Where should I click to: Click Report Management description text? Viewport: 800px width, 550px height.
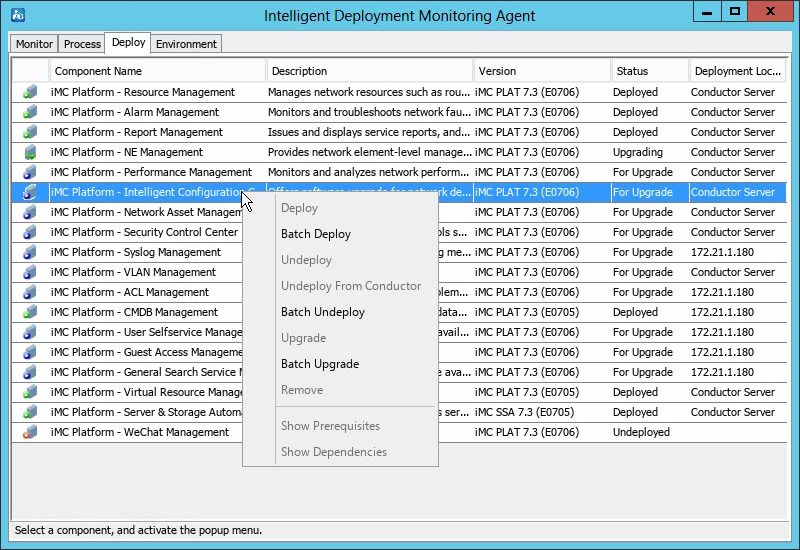pos(369,132)
